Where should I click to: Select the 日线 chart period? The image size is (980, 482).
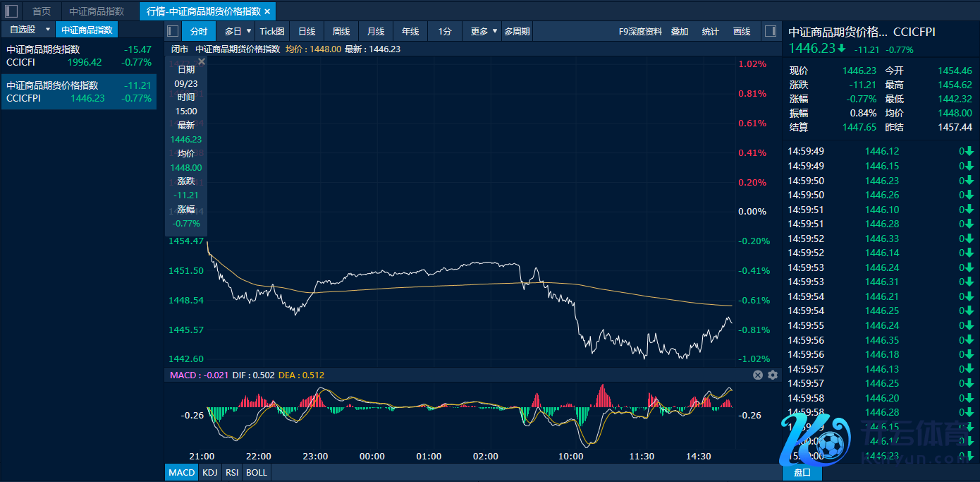pyautogui.click(x=307, y=31)
